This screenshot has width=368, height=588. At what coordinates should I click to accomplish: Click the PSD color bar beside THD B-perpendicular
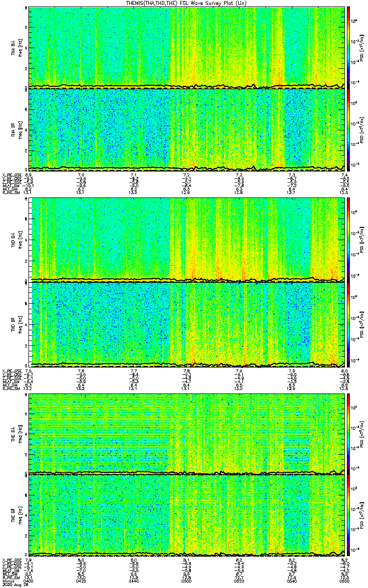click(348, 240)
